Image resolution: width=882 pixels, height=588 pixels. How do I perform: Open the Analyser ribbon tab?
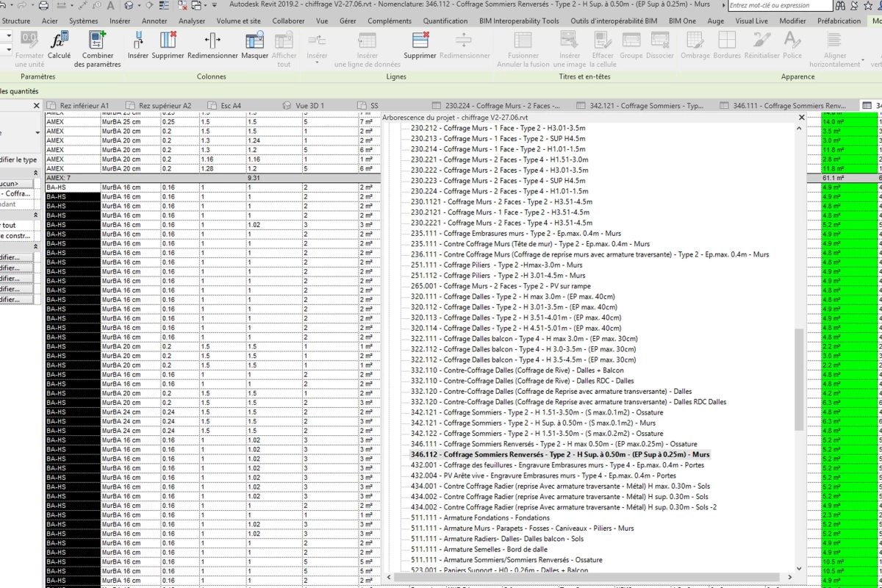click(x=192, y=21)
